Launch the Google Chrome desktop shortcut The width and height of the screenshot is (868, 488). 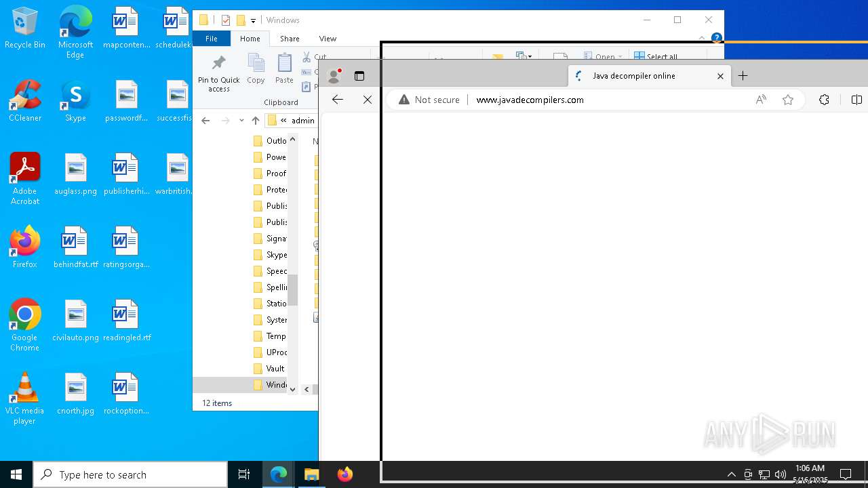pos(25,325)
